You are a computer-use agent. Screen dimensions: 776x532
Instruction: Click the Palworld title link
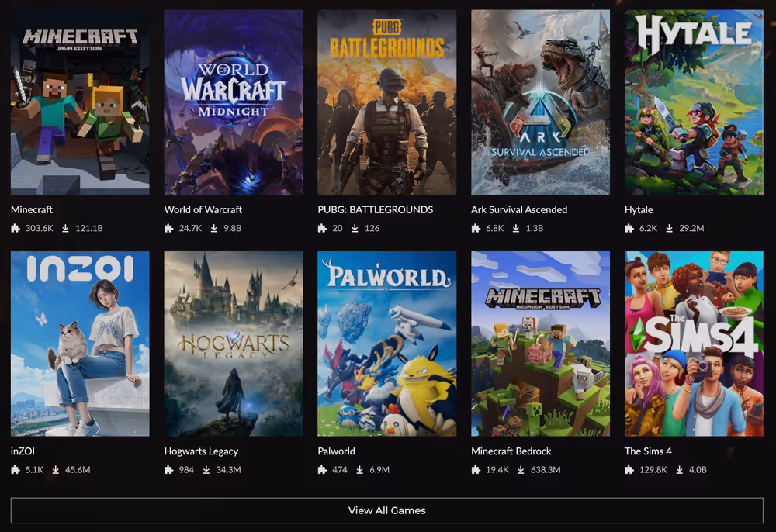(x=336, y=451)
